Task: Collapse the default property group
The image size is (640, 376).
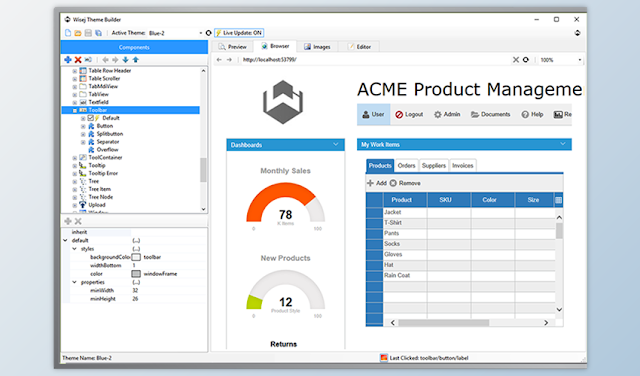Action: 66,240
